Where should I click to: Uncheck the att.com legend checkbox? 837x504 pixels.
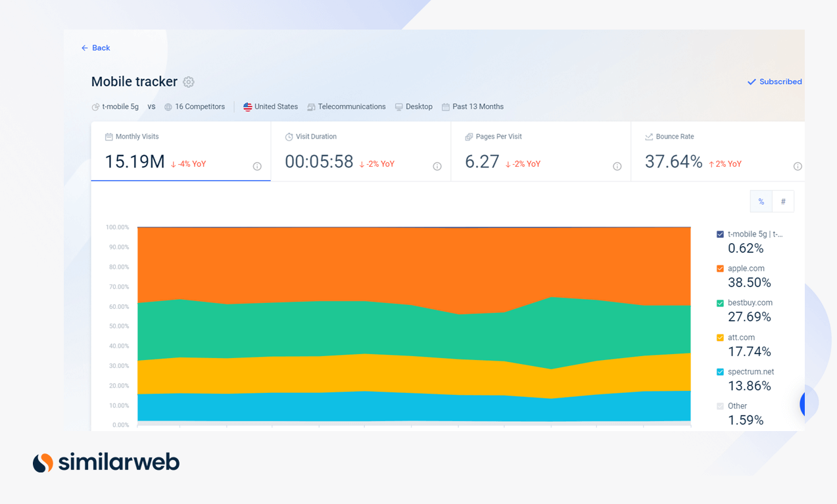point(720,338)
